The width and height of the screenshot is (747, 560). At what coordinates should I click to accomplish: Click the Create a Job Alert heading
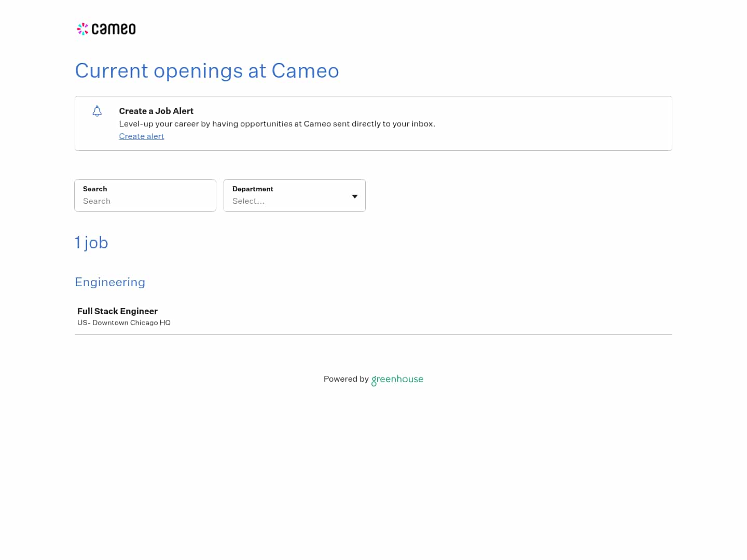pos(156,111)
